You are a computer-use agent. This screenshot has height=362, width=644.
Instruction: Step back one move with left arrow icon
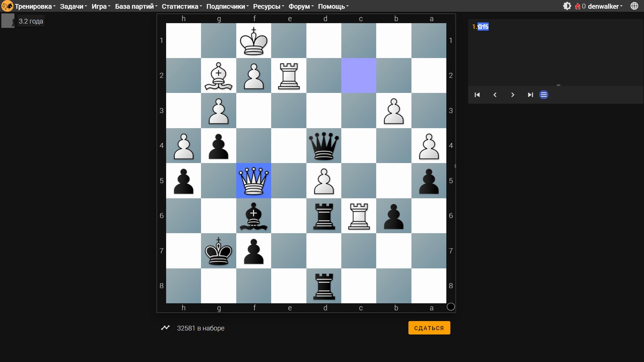(495, 95)
